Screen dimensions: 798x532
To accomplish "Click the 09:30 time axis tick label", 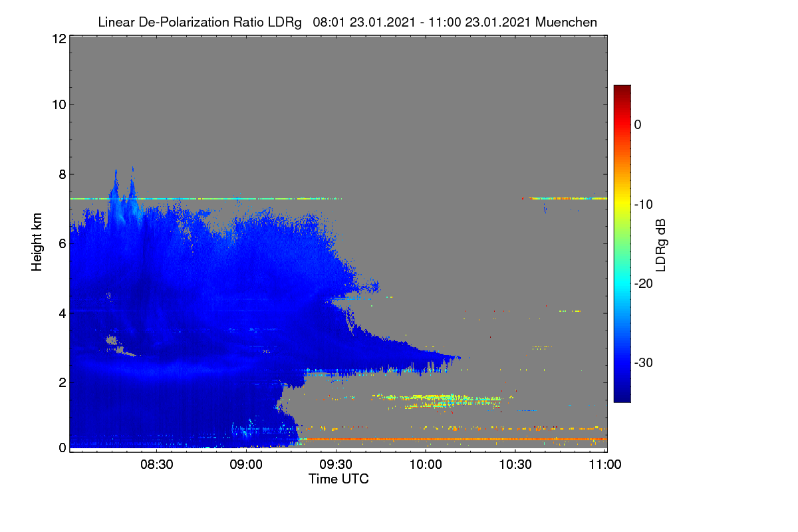I will coord(336,464).
